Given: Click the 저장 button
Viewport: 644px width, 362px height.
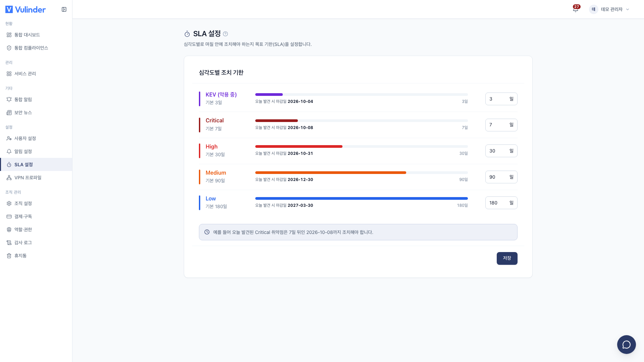Looking at the screenshot, I should point(507,258).
